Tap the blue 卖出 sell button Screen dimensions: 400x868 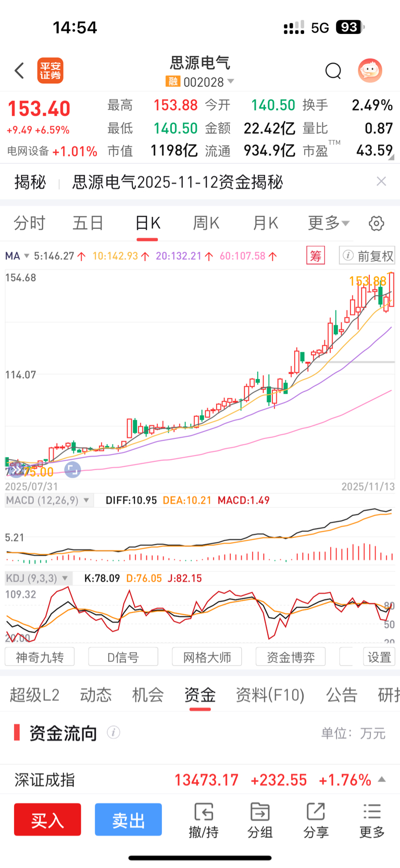click(x=128, y=820)
